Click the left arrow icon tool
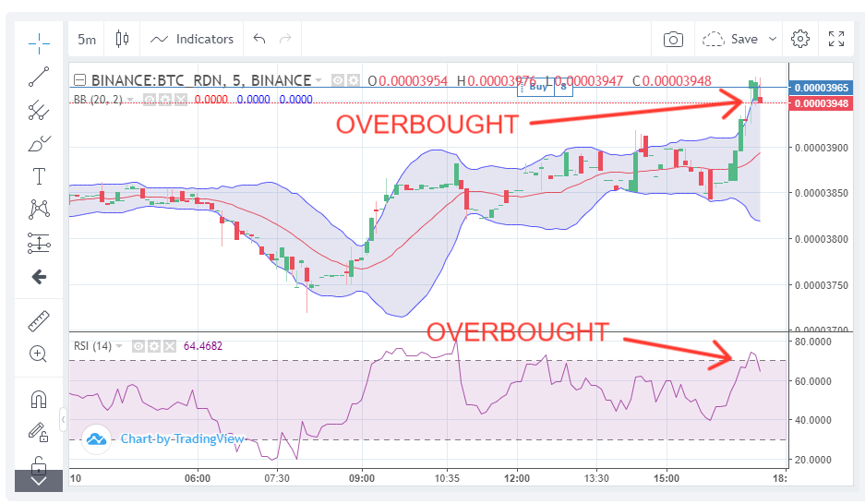Screen dimensions: 865x504 [x=39, y=277]
